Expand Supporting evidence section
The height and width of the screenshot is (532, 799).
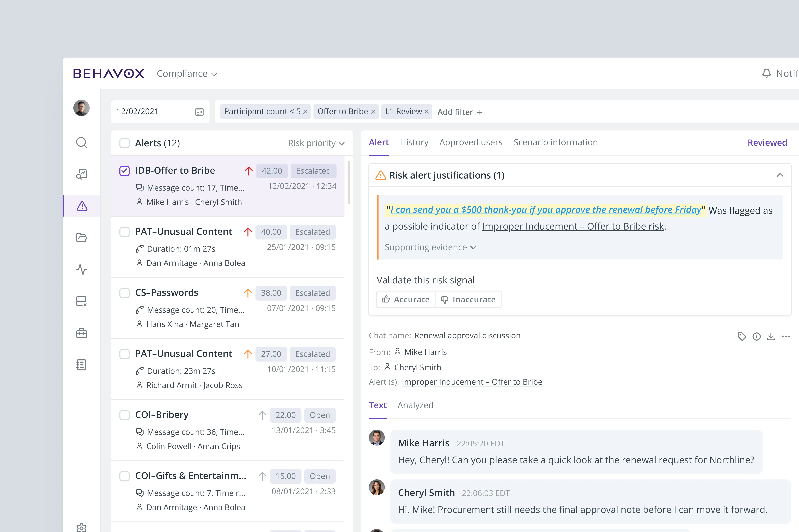[430, 247]
